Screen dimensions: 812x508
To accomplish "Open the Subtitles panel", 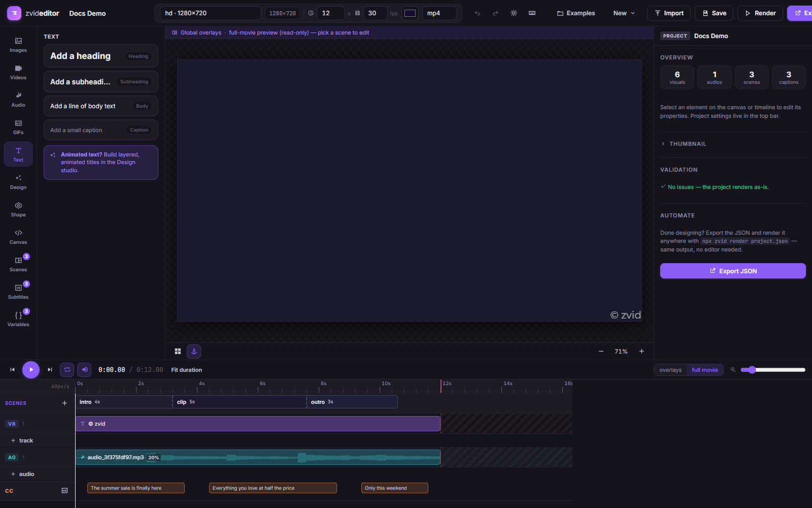I will pyautogui.click(x=18, y=292).
